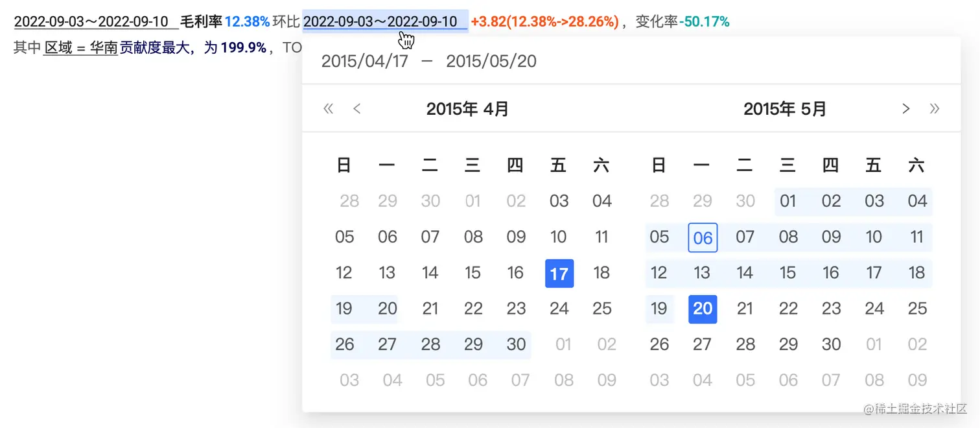Click the orange +3.82(12.38%->28.26%) value

[545, 22]
